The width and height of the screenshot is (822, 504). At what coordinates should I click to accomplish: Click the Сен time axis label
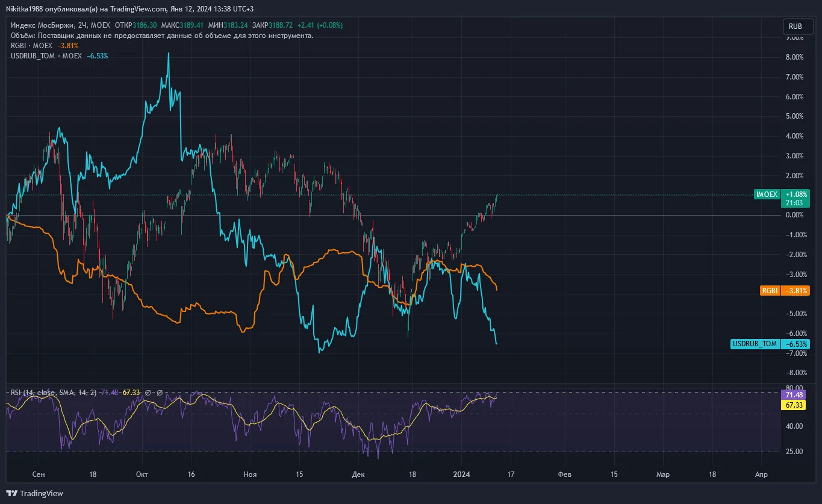tap(39, 474)
